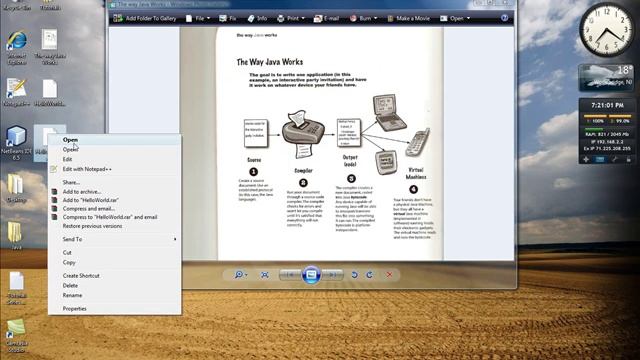Viewport: 640px width, 360px height.
Task: Choose Rename in the context menu
Action: tap(114, 295)
